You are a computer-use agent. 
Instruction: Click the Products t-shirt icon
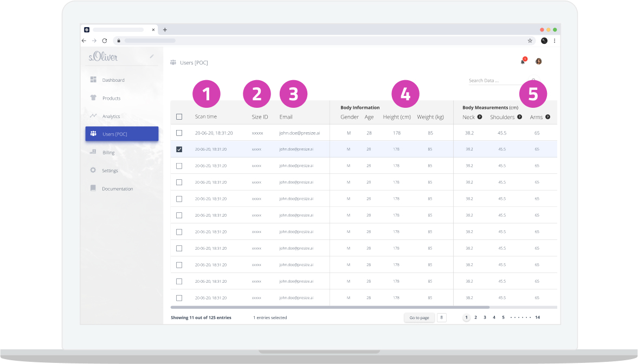[93, 97]
